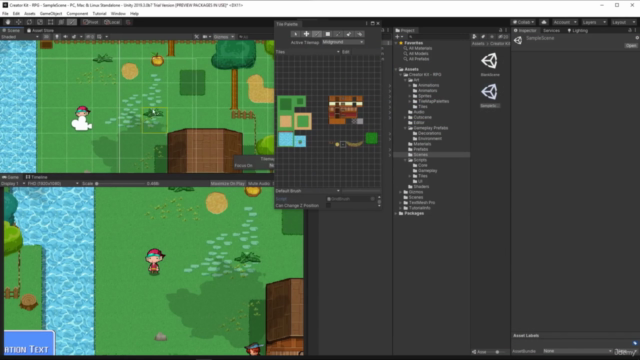This screenshot has width=640, height=360.
Task: Switch to the Game tab
Action: tap(11, 177)
